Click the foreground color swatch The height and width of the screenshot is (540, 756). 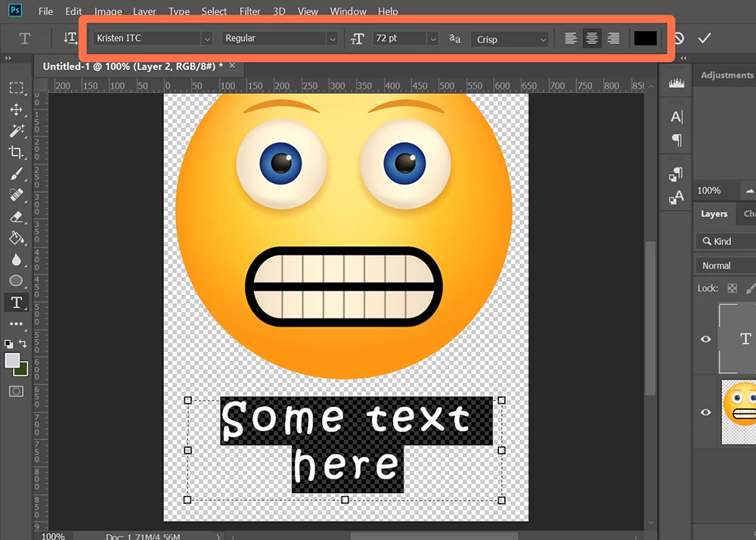[x=11, y=360]
